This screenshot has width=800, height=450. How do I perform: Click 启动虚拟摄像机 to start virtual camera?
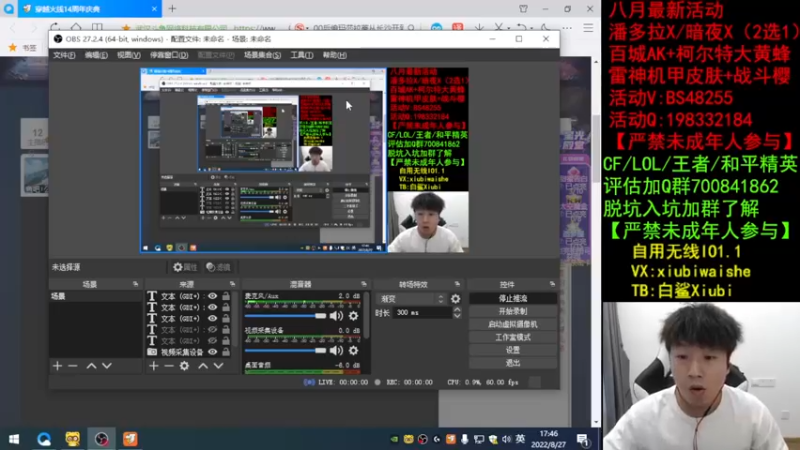click(513, 324)
